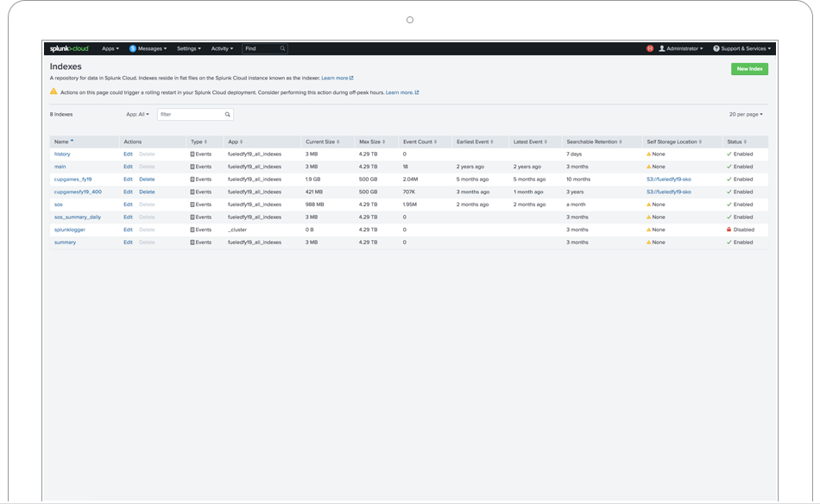Edit the history index

128,154
